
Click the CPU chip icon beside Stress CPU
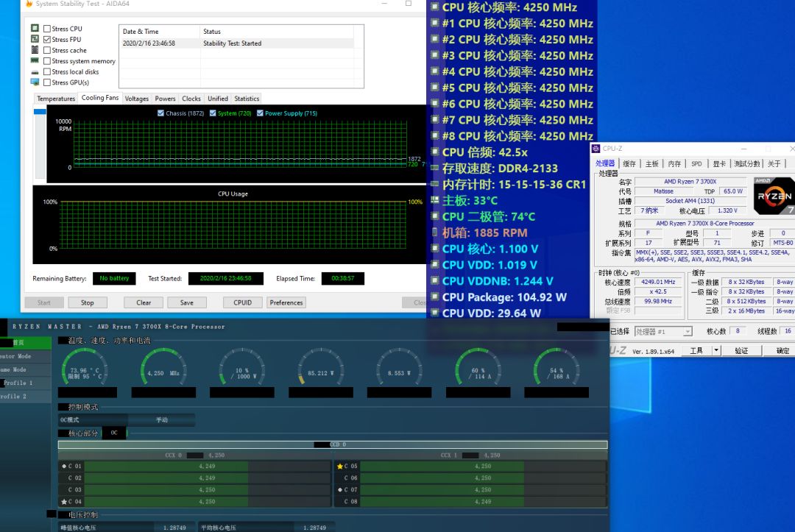pos(35,29)
